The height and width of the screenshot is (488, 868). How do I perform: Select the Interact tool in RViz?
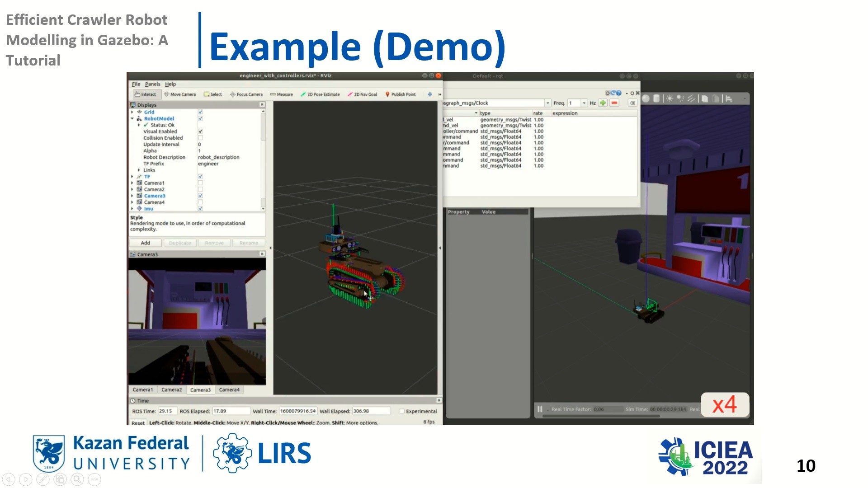[146, 94]
